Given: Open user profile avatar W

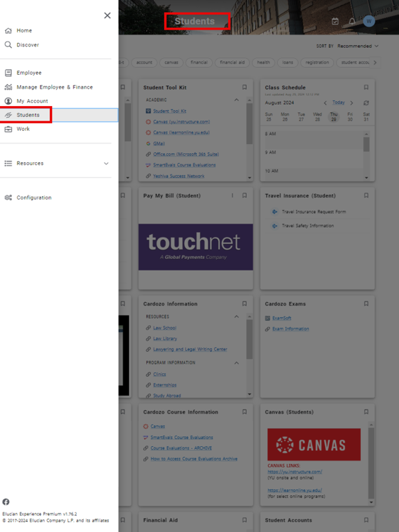Looking at the screenshot, I should tap(369, 21).
